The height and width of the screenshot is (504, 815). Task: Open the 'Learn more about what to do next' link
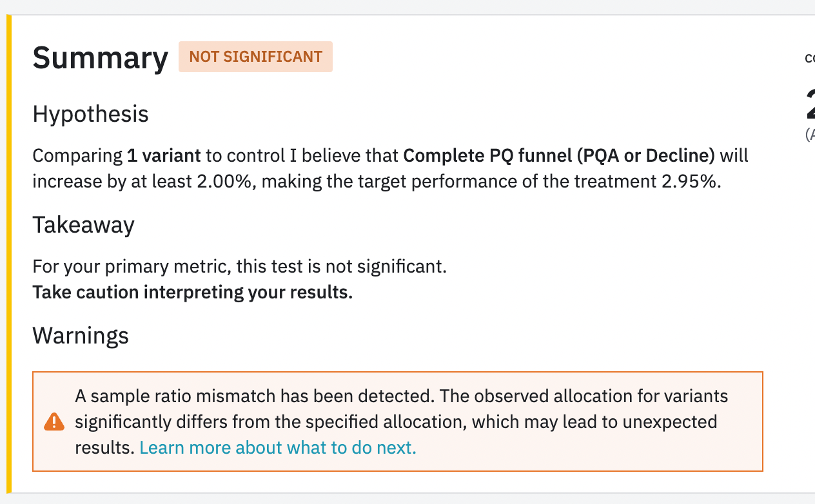click(278, 447)
